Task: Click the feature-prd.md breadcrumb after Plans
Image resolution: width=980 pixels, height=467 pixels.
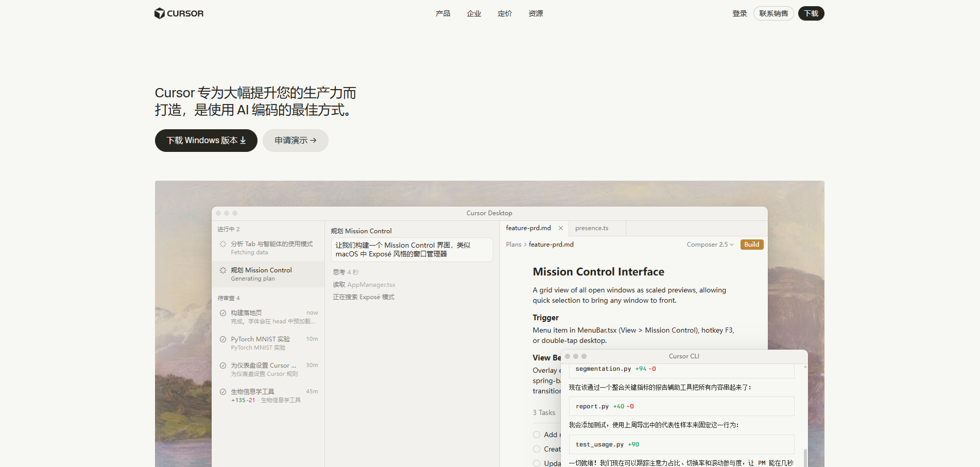Action: click(x=551, y=245)
